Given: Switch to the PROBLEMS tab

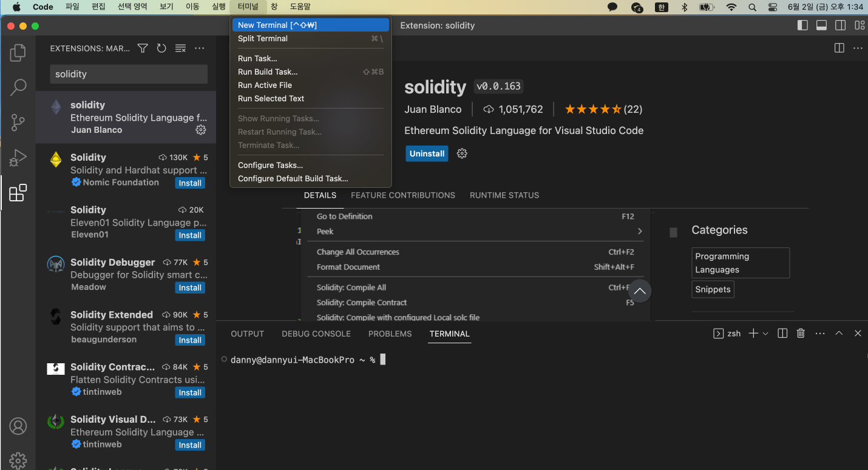Looking at the screenshot, I should point(390,334).
